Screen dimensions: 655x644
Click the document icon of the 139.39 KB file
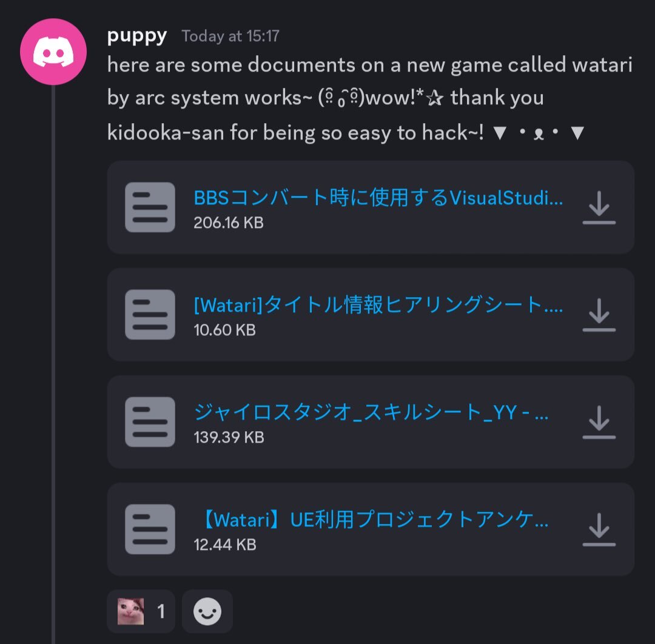150,422
